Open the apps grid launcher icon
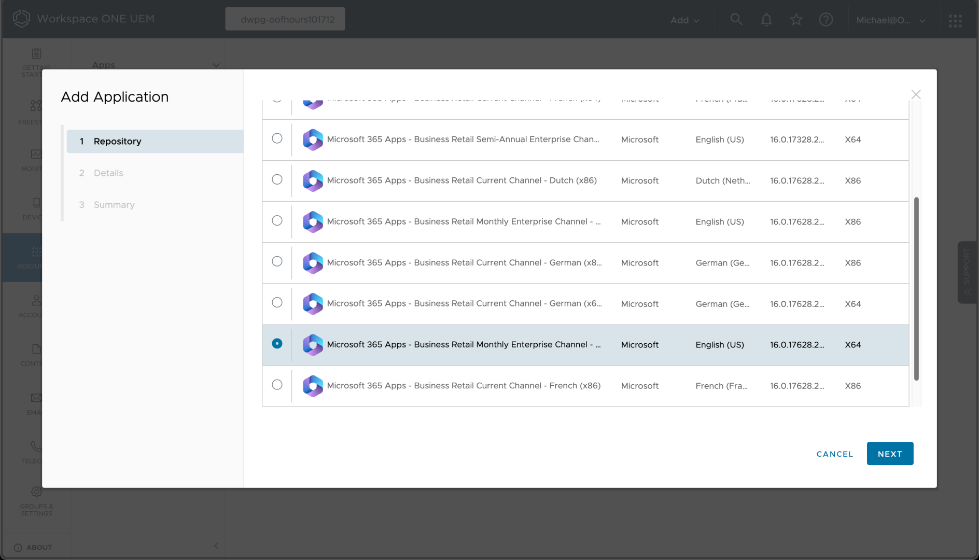This screenshot has width=979, height=560. pos(955,20)
